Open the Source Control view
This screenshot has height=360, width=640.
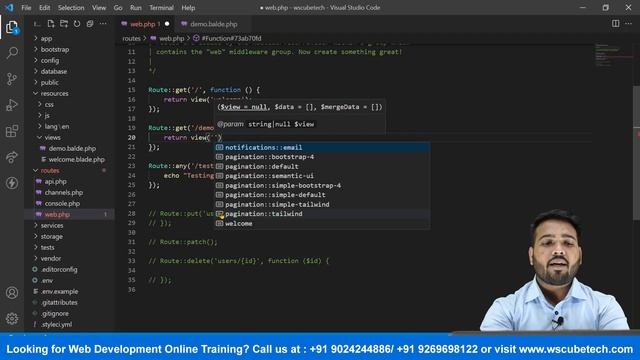12,79
